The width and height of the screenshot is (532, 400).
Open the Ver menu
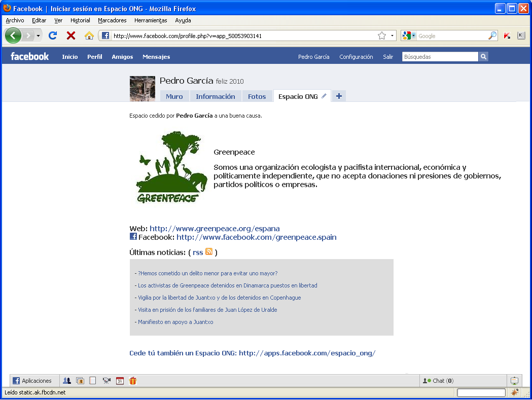(x=58, y=20)
